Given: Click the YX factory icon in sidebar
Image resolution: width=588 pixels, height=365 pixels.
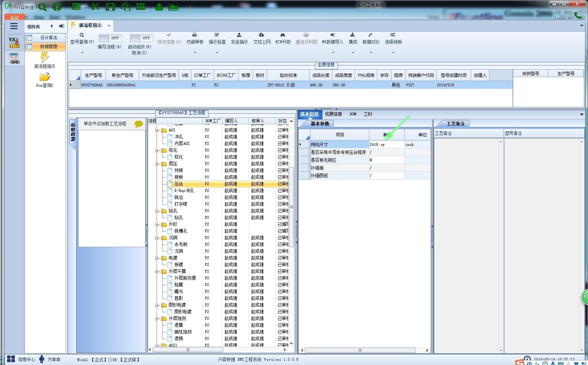Looking at the screenshot, I should pyautogui.click(x=14, y=42).
